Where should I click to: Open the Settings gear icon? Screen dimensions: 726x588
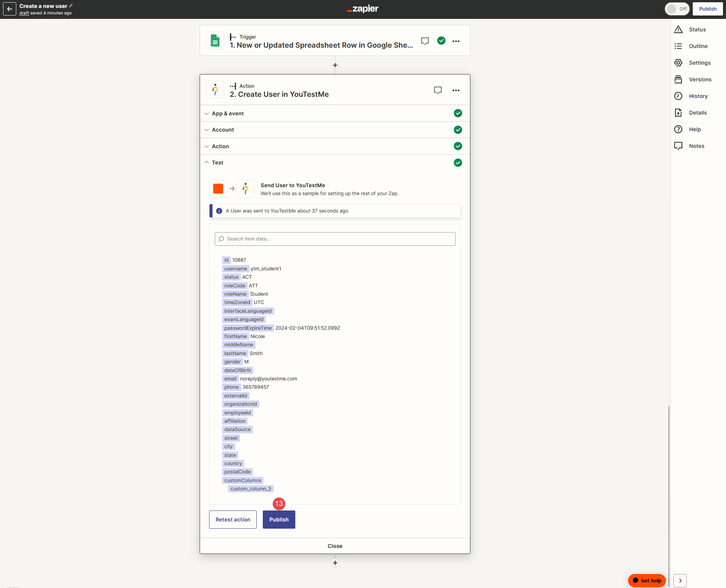[678, 63]
